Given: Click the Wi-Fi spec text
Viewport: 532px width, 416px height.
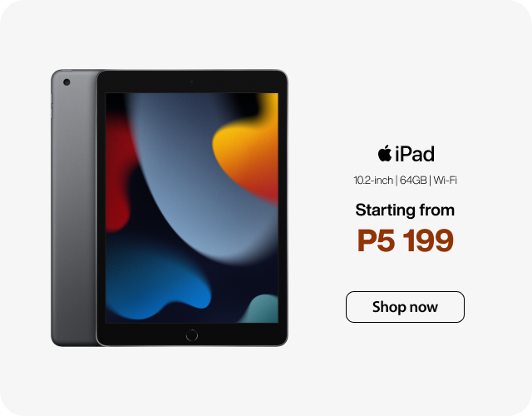Looking at the screenshot, I should pos(445,180).
